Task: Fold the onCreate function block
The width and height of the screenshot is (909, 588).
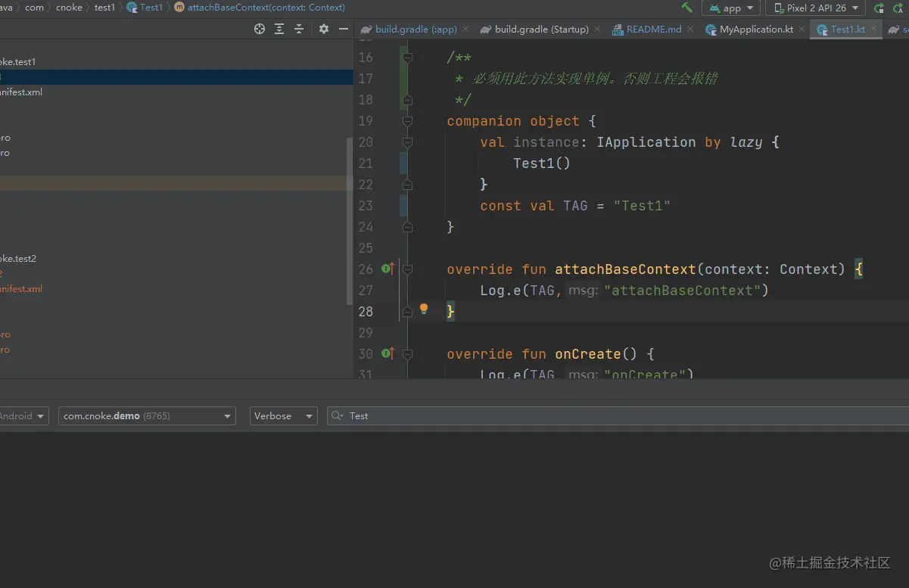Action: point(407,353)
